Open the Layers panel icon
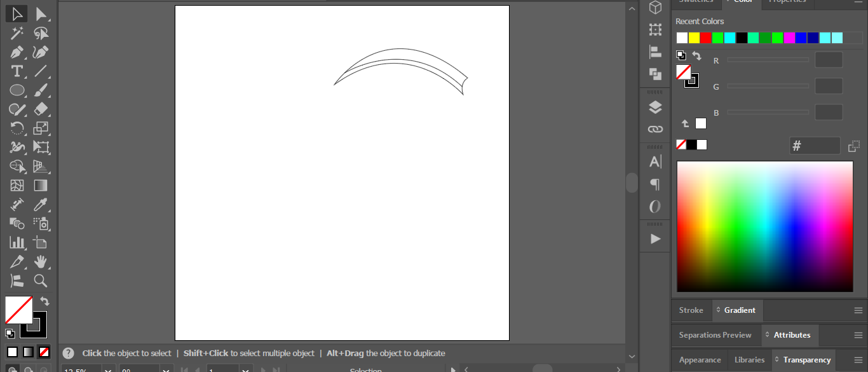 [x=655, y=107]
